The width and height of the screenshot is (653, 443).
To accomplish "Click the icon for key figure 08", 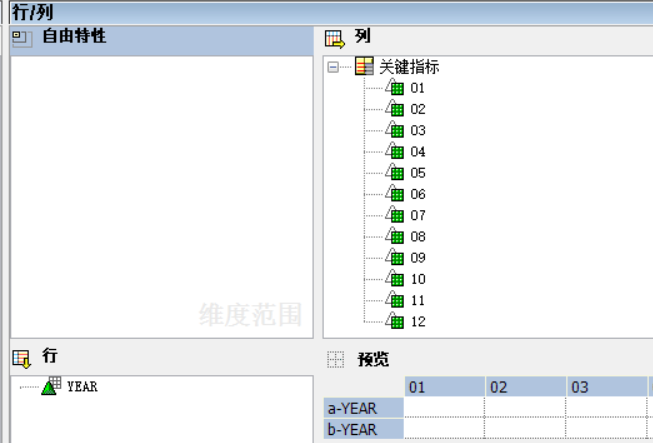I will [395, 236].
